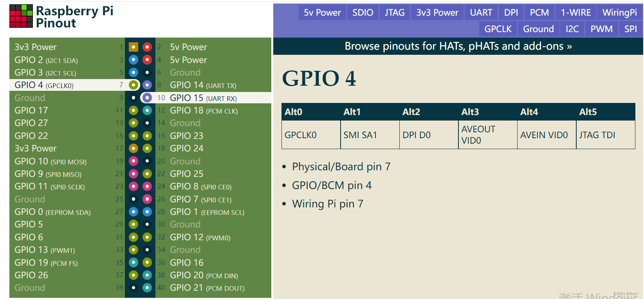
Task: Select the olive pin 32 PWM0 dot
Action: tap(147, 237)
